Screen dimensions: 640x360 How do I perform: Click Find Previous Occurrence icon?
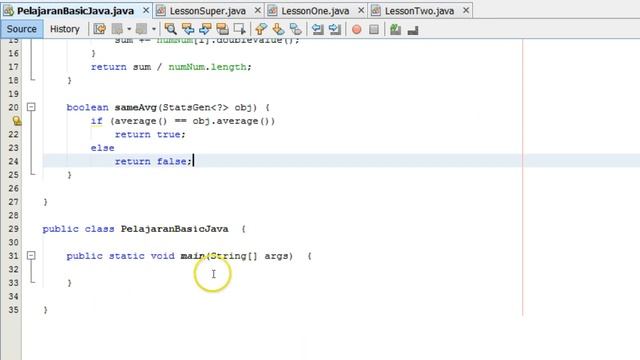[x=188, y=29]
